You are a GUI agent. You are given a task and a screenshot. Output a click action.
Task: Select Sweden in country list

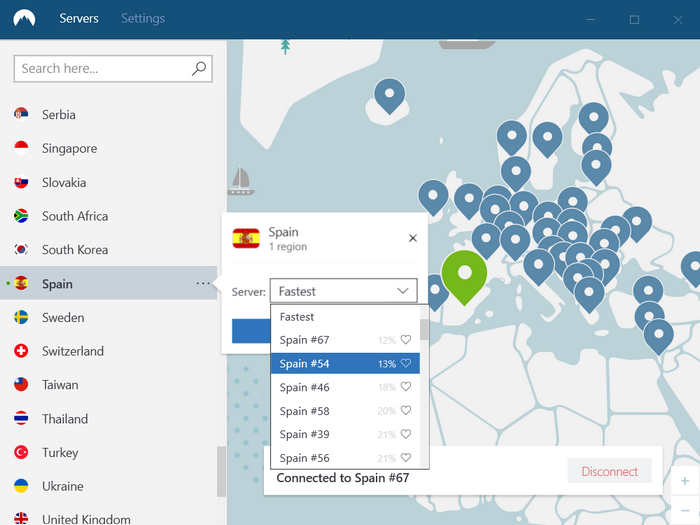coord(108,317)
